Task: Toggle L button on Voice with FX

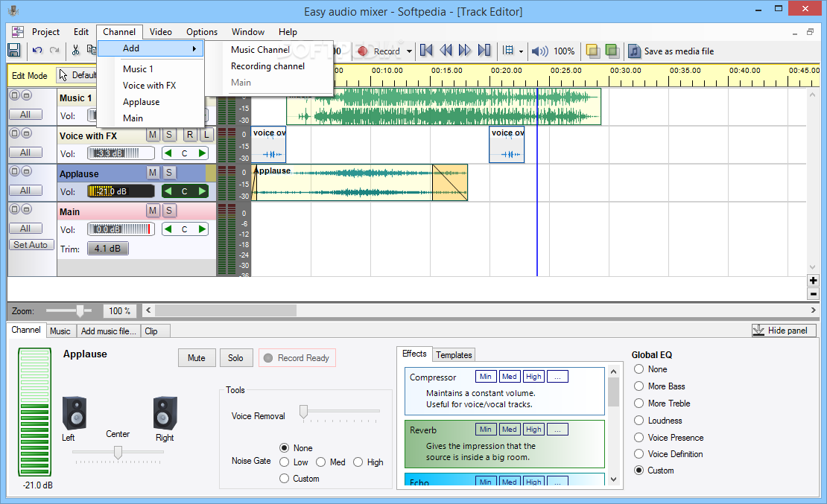Action: [206, 135]
